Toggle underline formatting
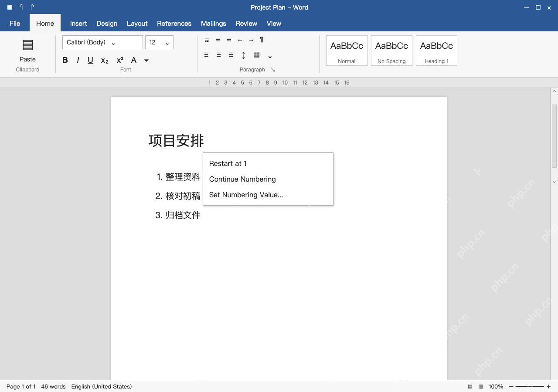558x392 pixels. click(x=90, y=60)
